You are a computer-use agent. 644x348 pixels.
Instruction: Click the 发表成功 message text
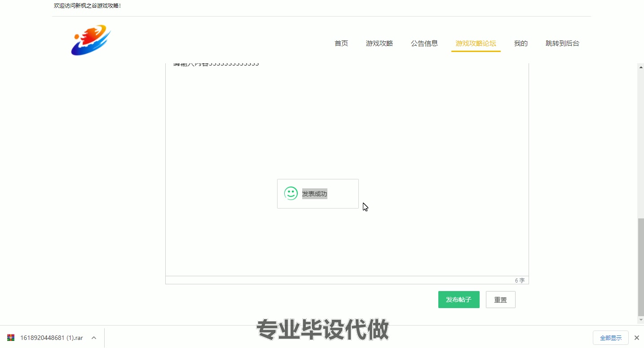(314, 194)
